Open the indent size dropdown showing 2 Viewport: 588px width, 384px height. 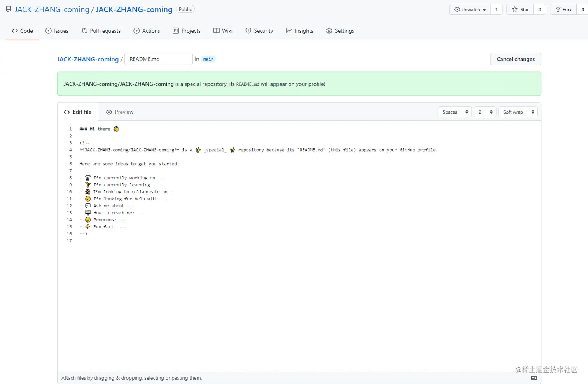[485, 112]
